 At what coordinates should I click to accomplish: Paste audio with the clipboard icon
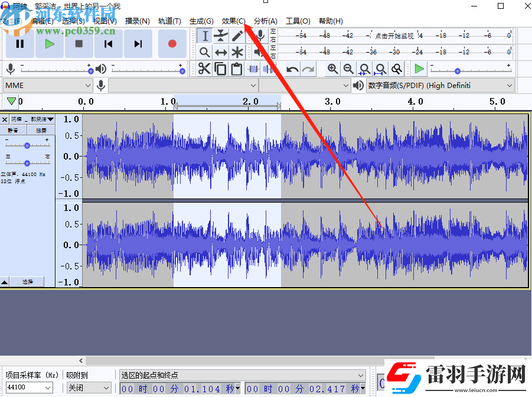click(237, 69)
